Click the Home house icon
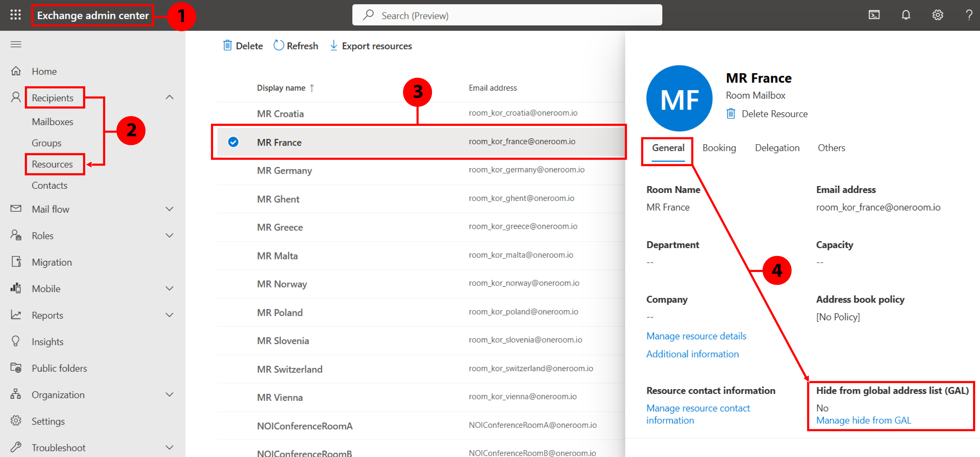This screenshot has width=980, height=457. click(x=16, y=71)
